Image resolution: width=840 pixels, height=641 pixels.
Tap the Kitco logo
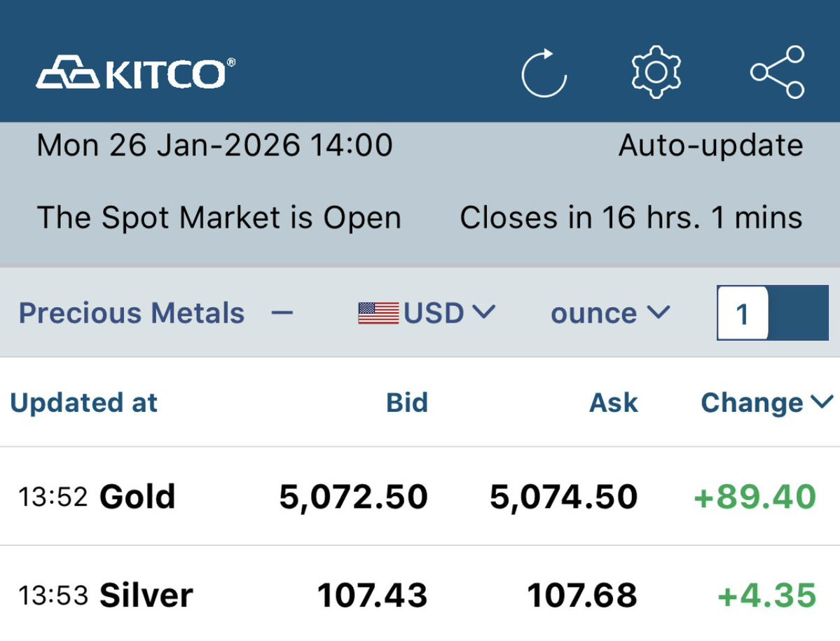[136, 73]
